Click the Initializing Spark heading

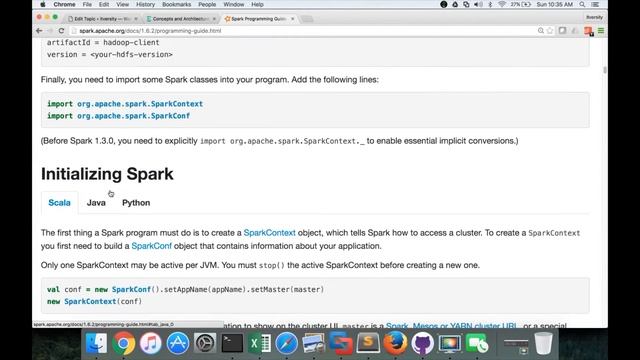click(x=107, y=174)
